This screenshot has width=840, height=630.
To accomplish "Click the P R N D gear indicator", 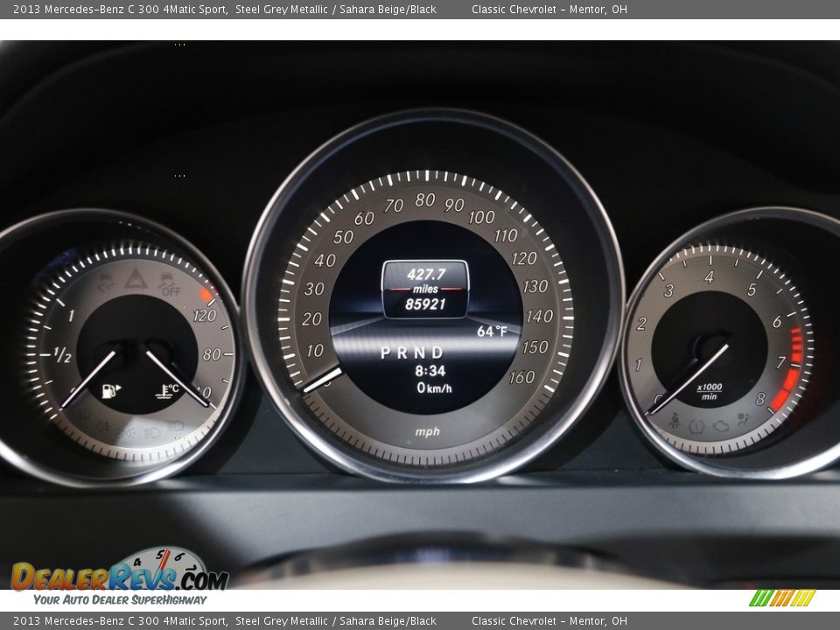I will tap(412, 353).
